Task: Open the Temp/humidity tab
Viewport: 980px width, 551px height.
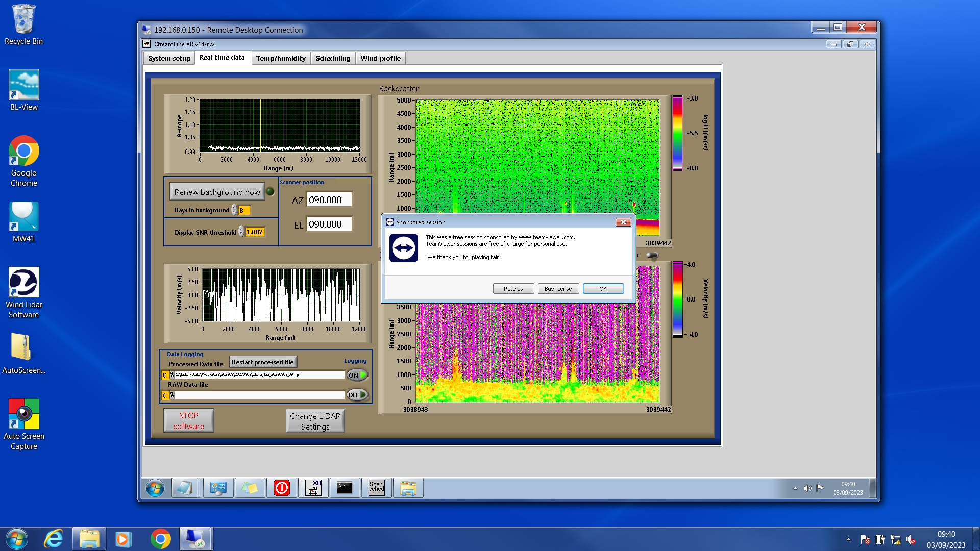Action: point(281,58)
